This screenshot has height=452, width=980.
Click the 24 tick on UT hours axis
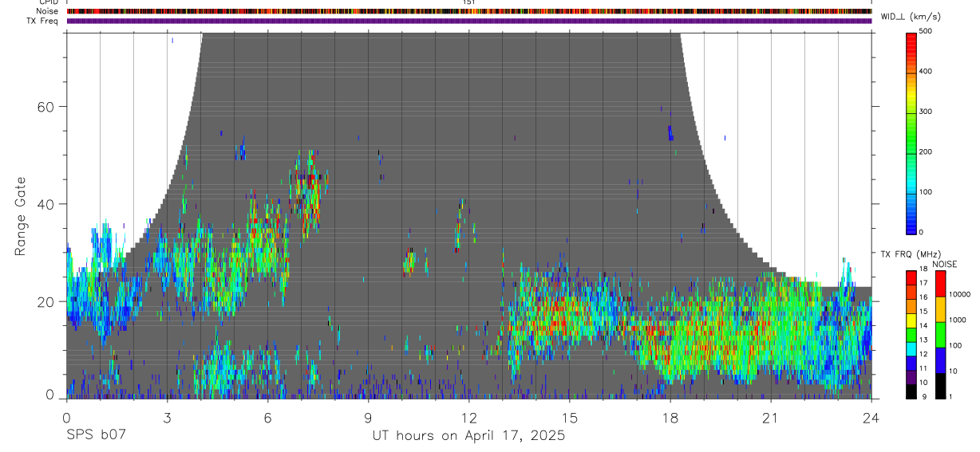click(x=871, y=418)
